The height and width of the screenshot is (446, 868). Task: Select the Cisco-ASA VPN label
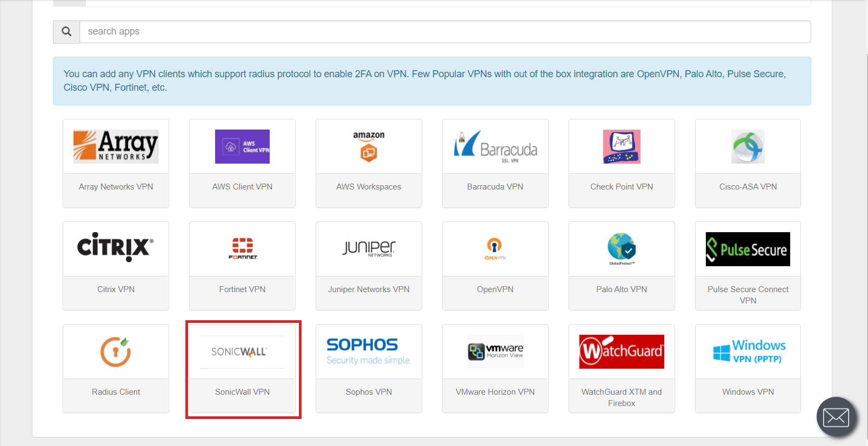[748, 187]
